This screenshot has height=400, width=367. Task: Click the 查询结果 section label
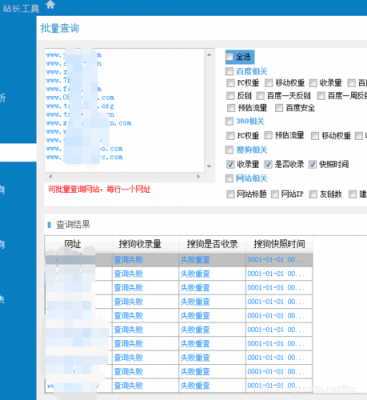point(73,224)
